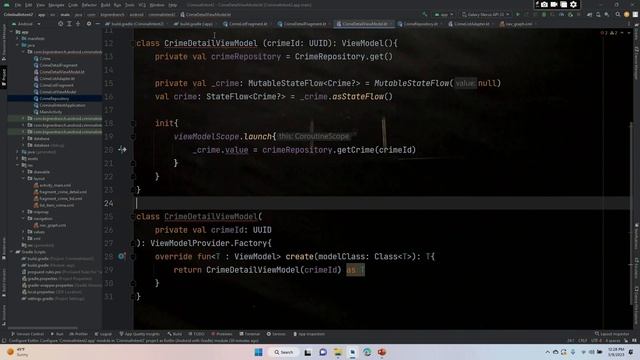
Task: Select the Crime class in Project tree
Action: [42, 59]
